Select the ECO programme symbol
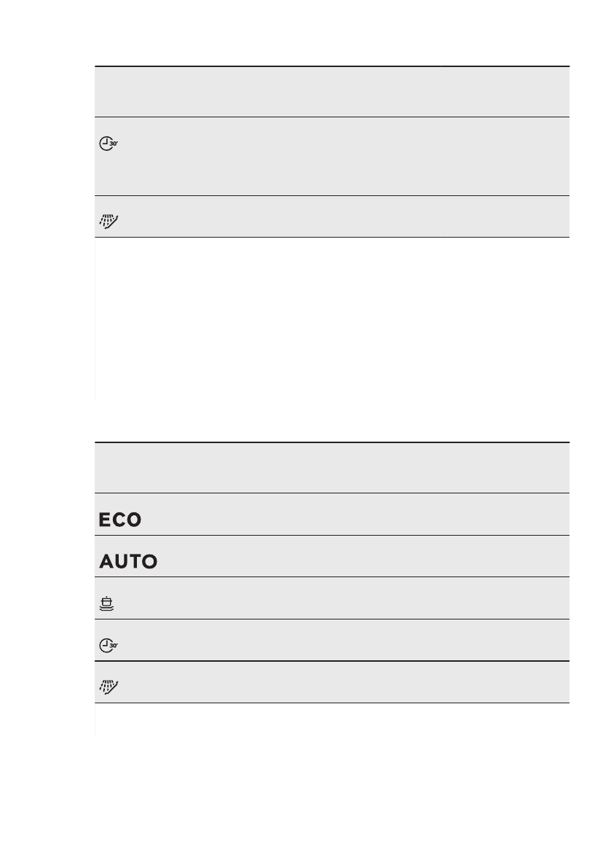 pos(119,520)
